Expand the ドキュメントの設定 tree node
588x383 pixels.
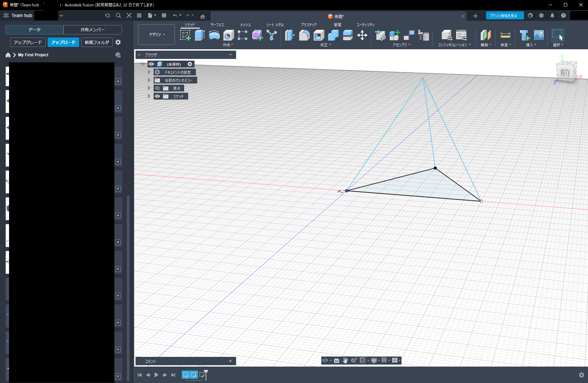tap(149, 72)
